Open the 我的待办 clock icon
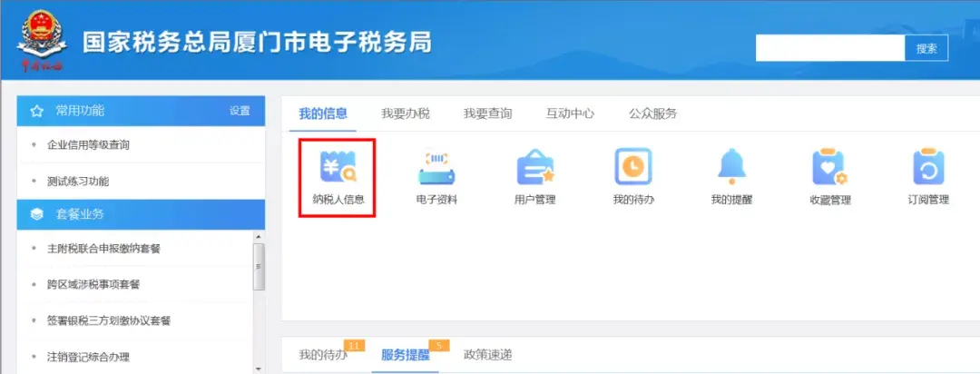This screenshot has width=980, height=374. click(x=633, y=167)
